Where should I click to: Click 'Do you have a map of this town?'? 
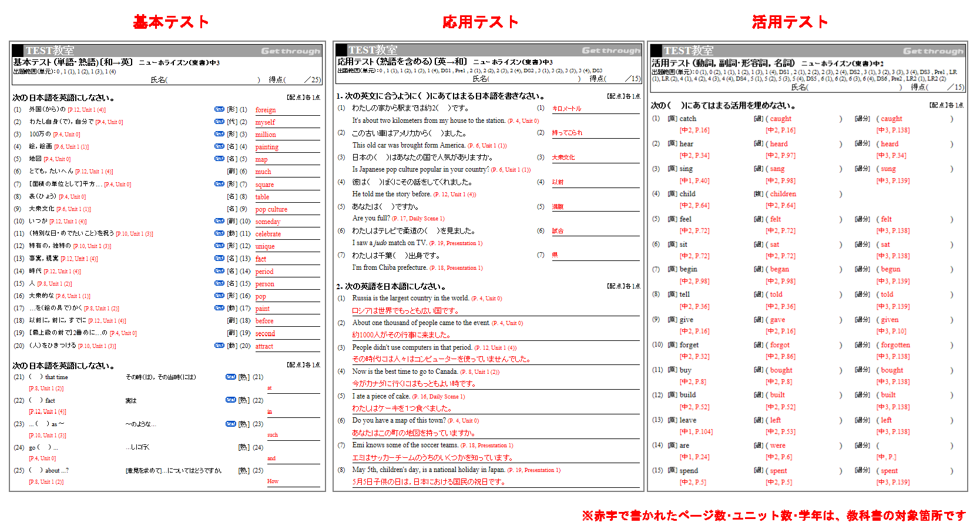(399, 420)
